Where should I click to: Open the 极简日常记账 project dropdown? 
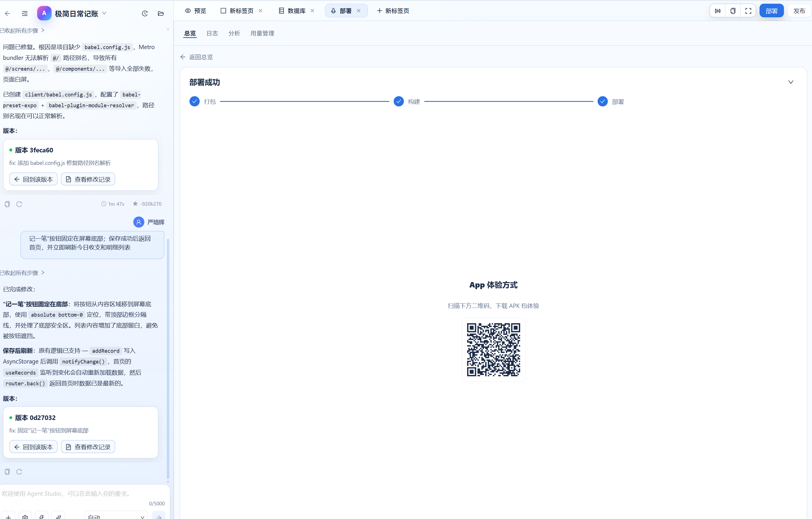point(104,14)
